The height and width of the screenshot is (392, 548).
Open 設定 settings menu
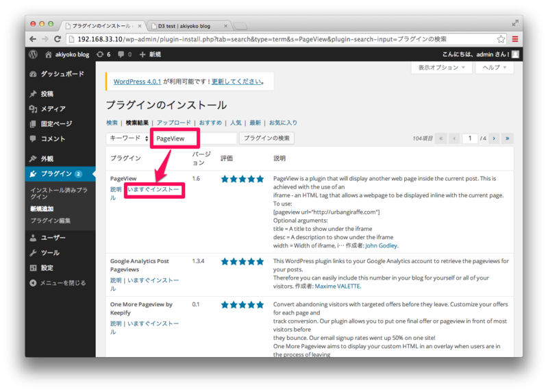[60, 268]
